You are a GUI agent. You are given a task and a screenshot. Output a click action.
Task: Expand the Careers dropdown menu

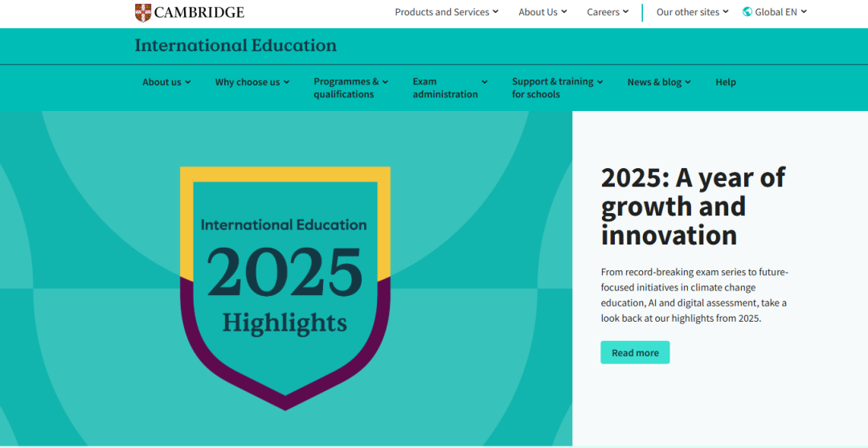pyautogui.click(x=608, y=12)
